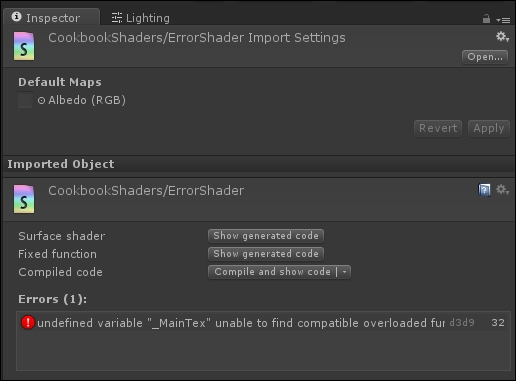The height and width of the screenshot is (381, 516).
Task: Click the Revert button
Action: pos(438,128)
